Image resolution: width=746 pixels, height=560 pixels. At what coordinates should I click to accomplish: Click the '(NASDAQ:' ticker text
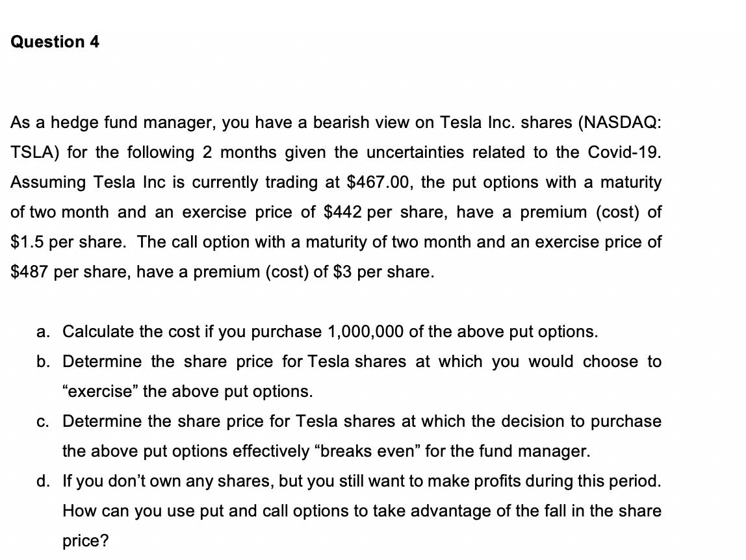click(x=619, y=123)
